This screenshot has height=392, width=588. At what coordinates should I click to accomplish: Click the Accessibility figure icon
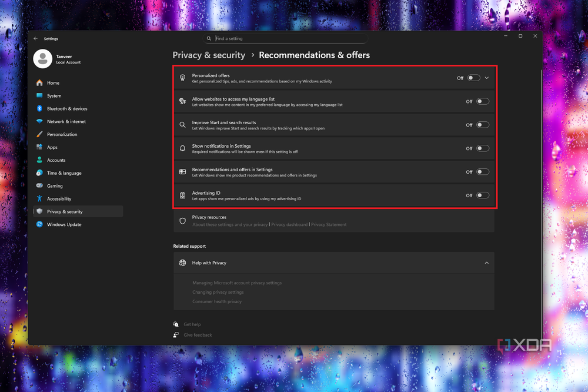point(39,198)
